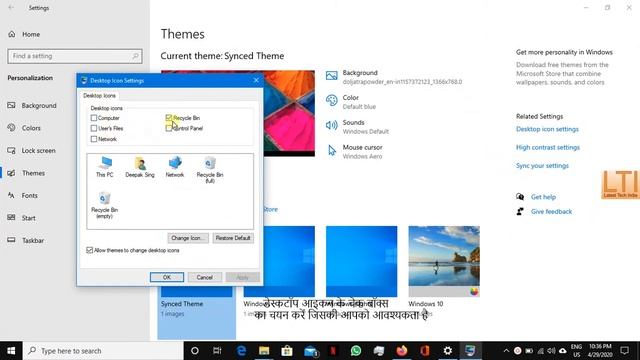Open Color theme setting
The width and height of the screenshot is (640, 360).
[x=351, y=102]
